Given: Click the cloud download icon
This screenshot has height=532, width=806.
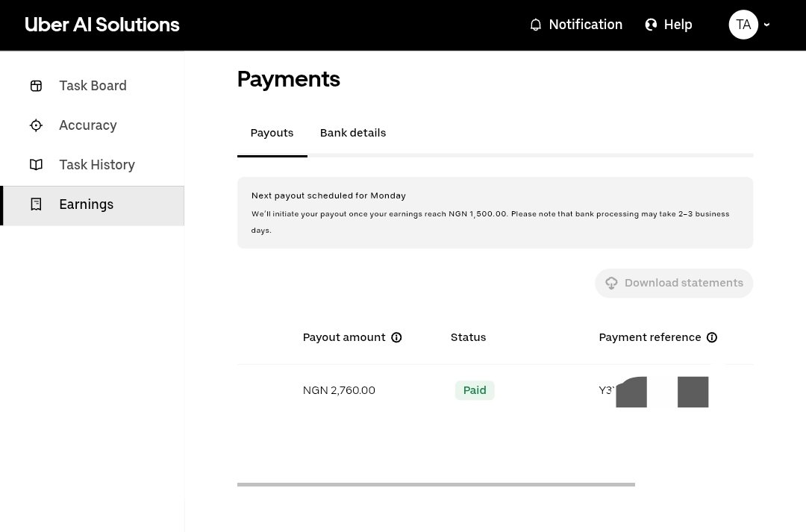Looking at the screenshot, I should tap(611, 284).
